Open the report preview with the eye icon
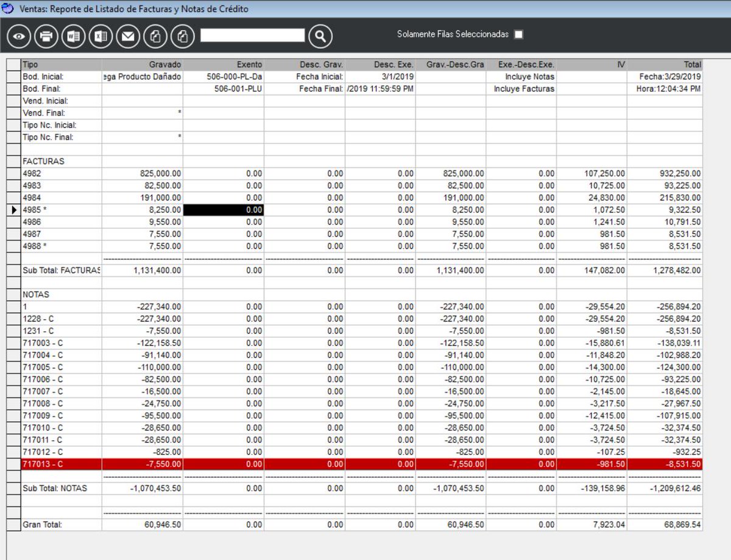 [x=19, y=37]
